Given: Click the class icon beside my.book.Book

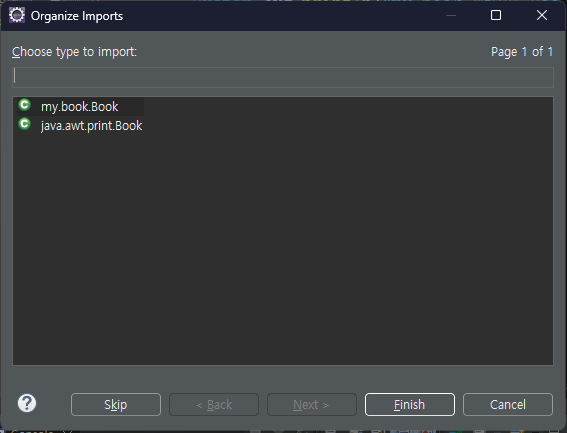Looking at the screenshot, I should 25,105.
